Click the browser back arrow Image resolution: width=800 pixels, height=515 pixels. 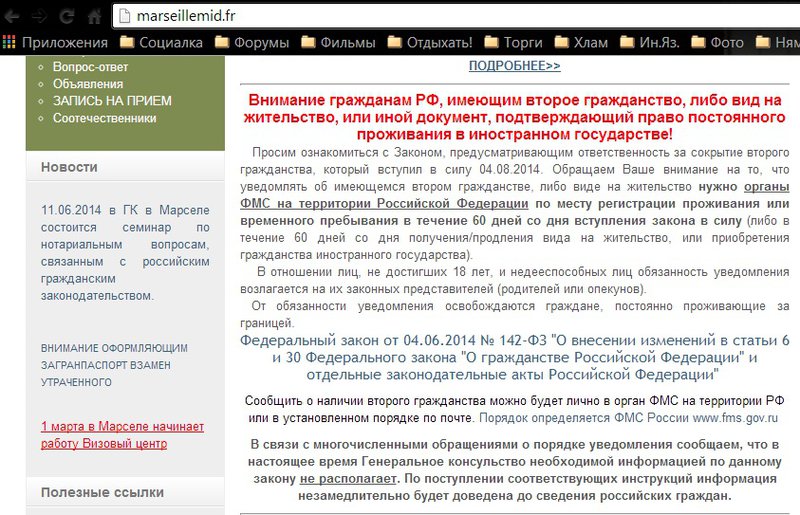tap(11, 16)
